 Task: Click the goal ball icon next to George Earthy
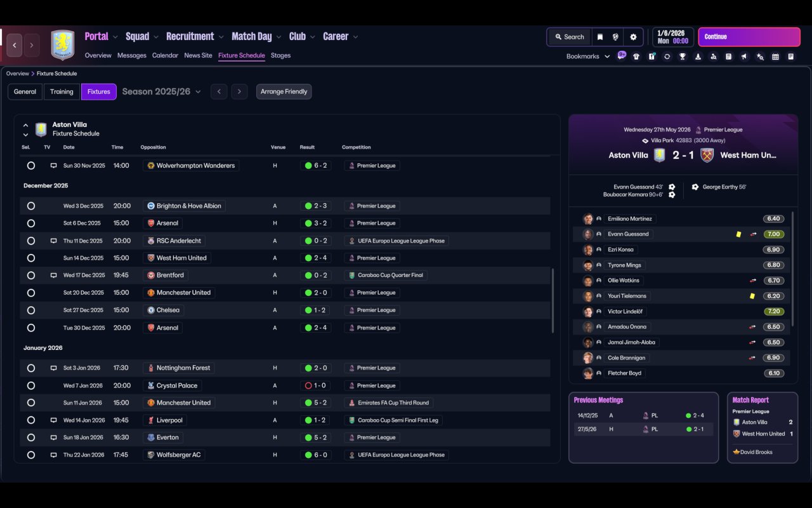(x=695, y=187)
